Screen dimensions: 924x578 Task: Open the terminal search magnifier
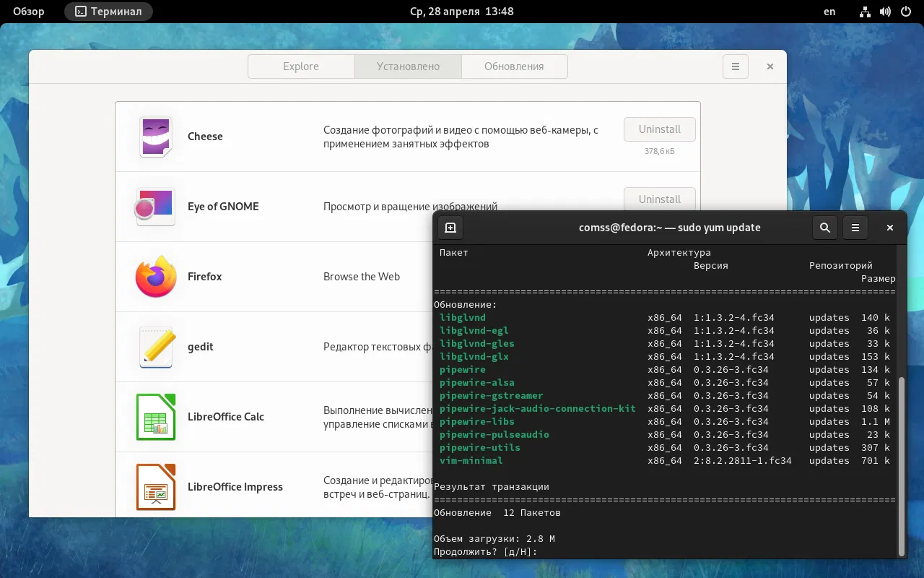tap(825, 228)
